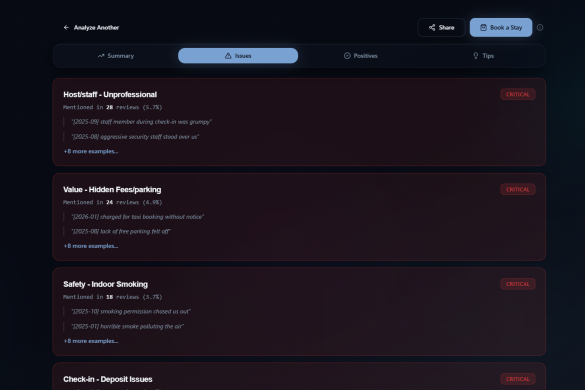
Task: Expand more examples under Value - Hidden Fees/parking
Action: [91, 246]
